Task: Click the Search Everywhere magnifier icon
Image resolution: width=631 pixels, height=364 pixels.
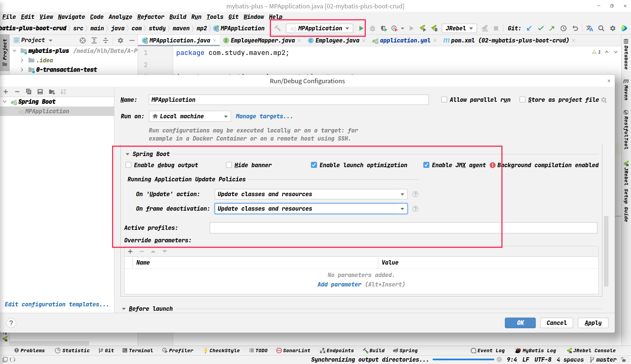Action: tap(601, 28)
